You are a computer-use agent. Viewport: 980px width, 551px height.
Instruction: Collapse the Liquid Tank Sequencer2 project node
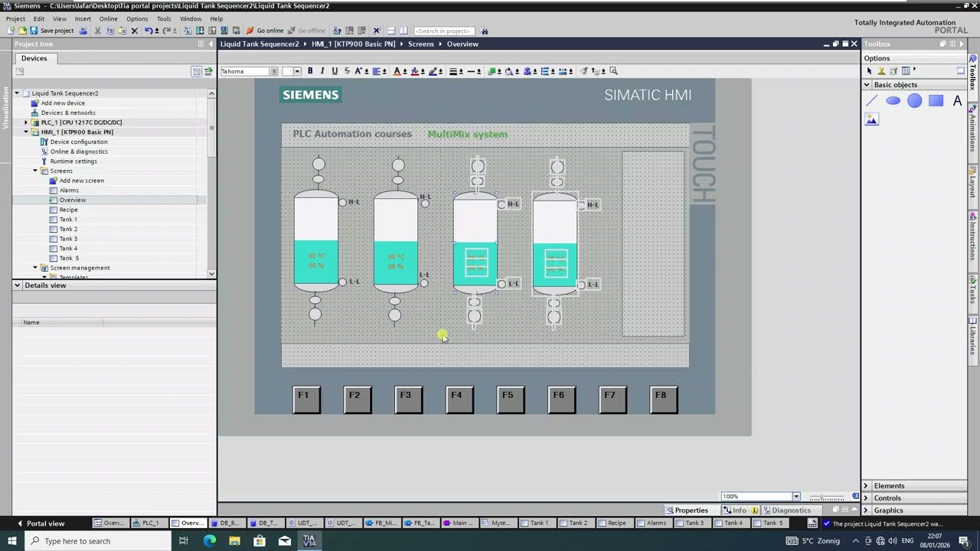(17, 93)
